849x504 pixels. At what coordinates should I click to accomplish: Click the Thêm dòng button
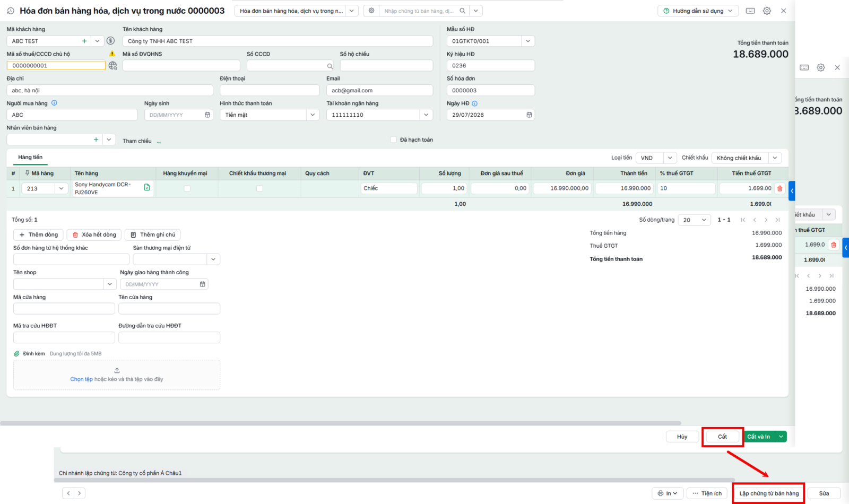[x=38, y=234]
